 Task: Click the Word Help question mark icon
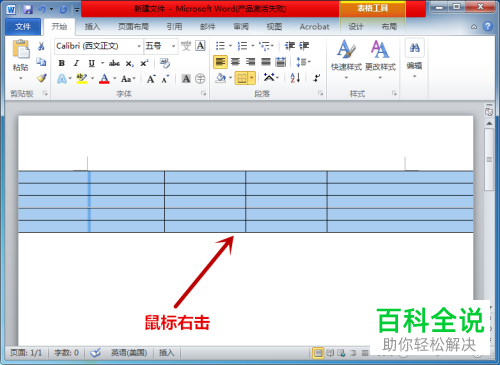488,26
